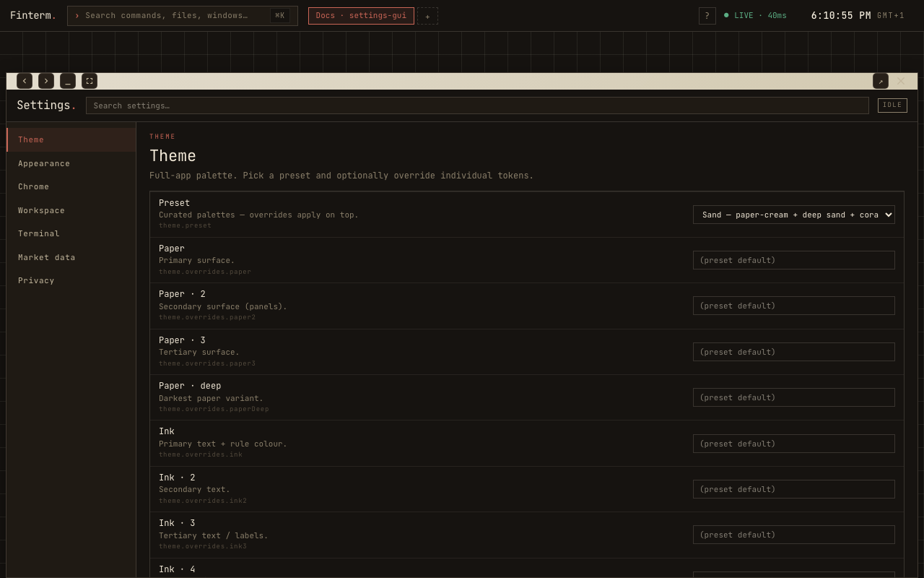
Task: Click the forward arrow in window titlebar
Action: (x=46, y=81)
